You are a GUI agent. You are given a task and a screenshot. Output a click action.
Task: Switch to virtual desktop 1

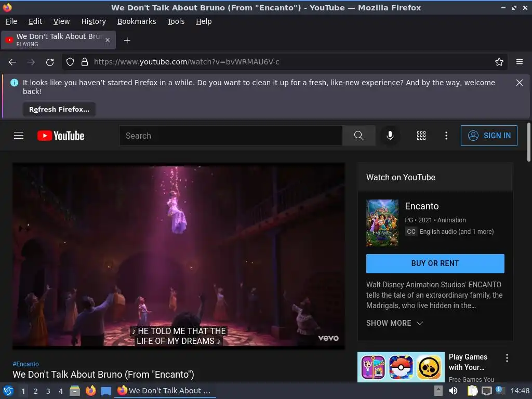(23, 391)
